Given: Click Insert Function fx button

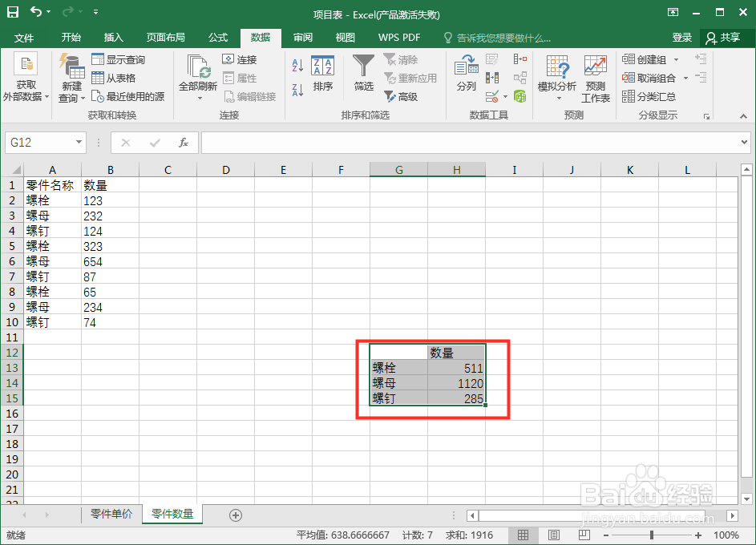Looking at the screenshot, I should [x=184, y=143].
